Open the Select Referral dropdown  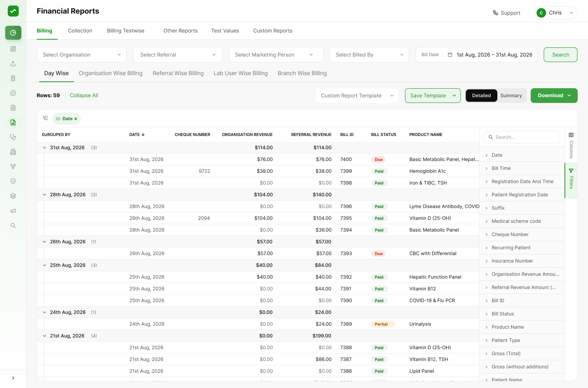(x=178, y=55)
